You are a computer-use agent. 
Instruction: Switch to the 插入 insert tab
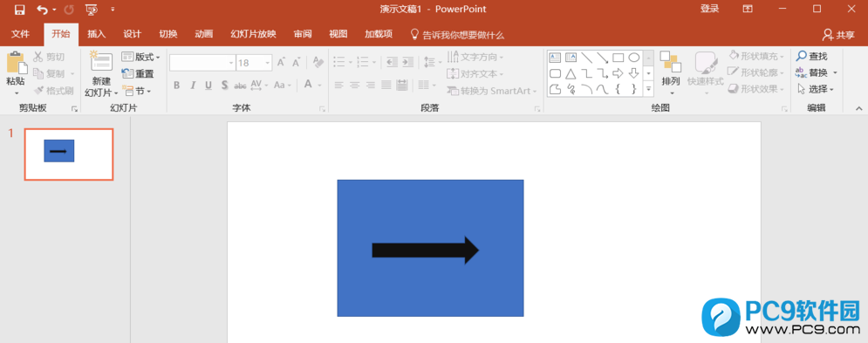coord(96,34)
